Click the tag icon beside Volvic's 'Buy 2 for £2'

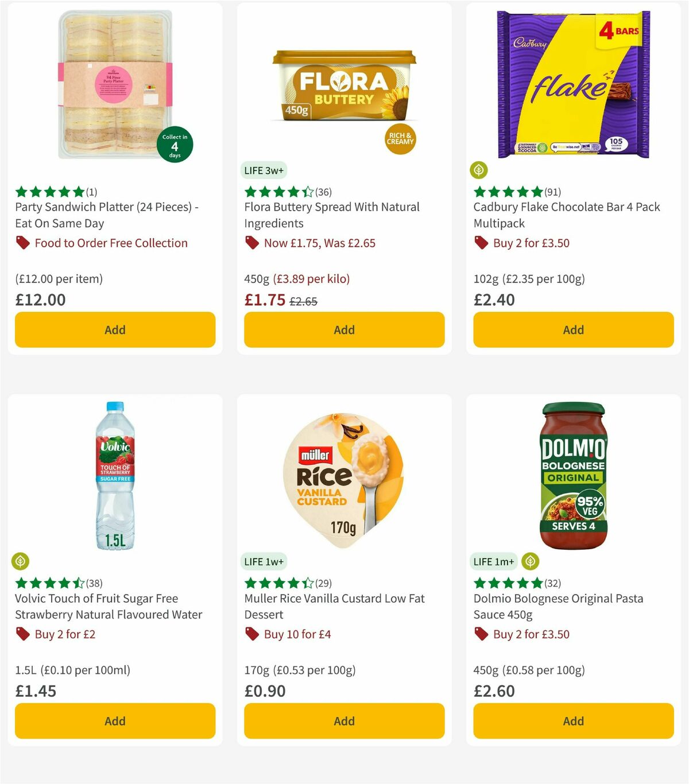(x=22, y=634)
